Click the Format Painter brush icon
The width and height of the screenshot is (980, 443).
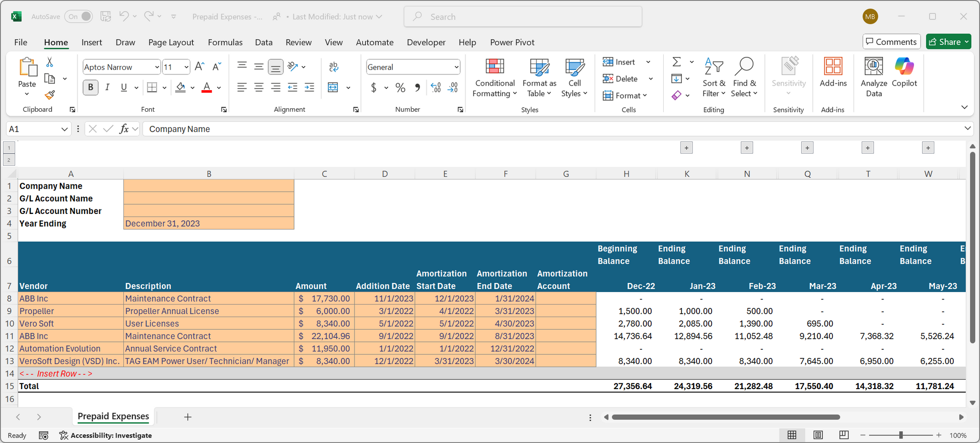coord(49,95)
